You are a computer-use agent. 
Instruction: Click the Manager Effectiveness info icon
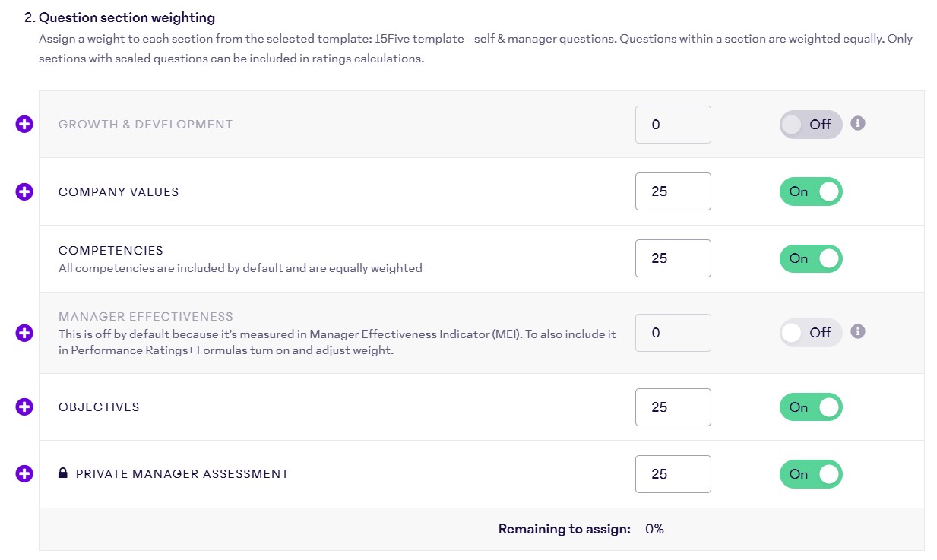858,331
